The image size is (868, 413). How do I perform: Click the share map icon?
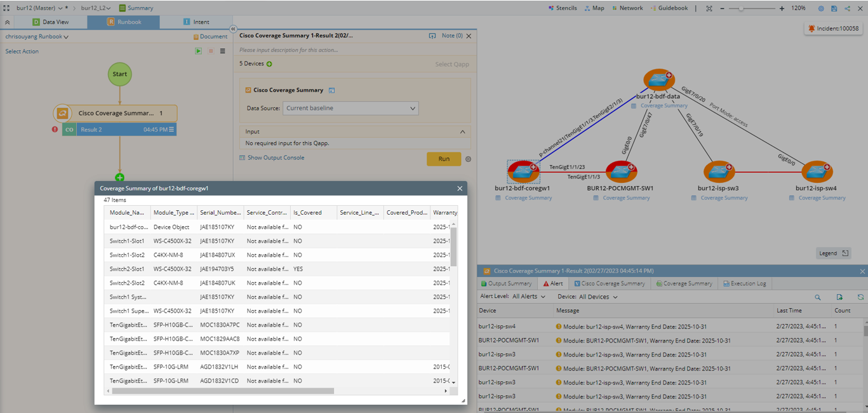pyautogui.click(x=847, y=8)
